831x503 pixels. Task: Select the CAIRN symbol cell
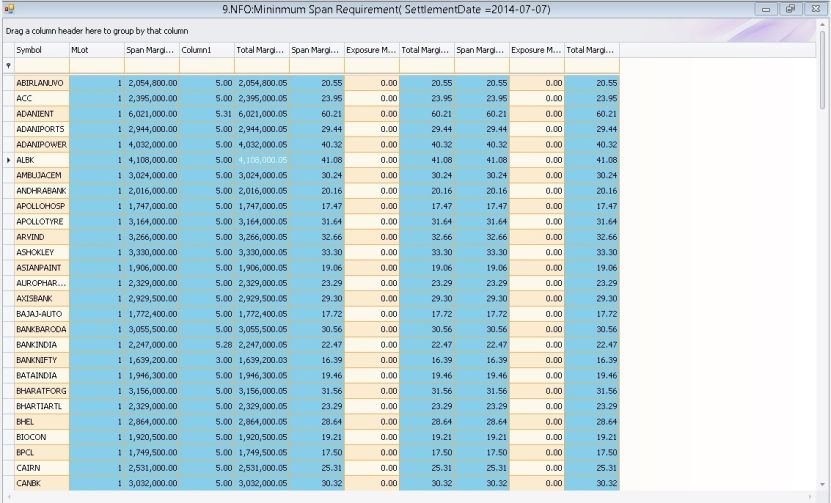point(41,467)
